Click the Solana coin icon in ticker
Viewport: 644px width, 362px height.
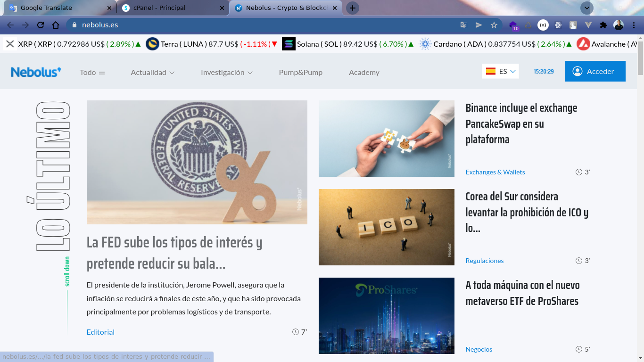(289, 44)
